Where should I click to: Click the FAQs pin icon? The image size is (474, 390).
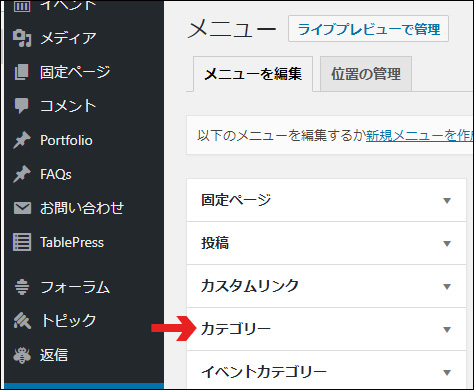pos(22,174)
